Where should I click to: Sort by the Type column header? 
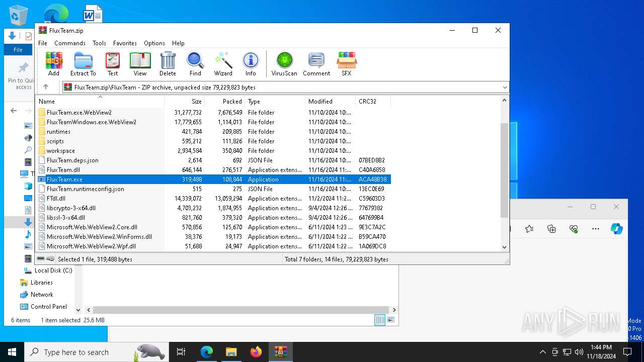pos(275,101)
